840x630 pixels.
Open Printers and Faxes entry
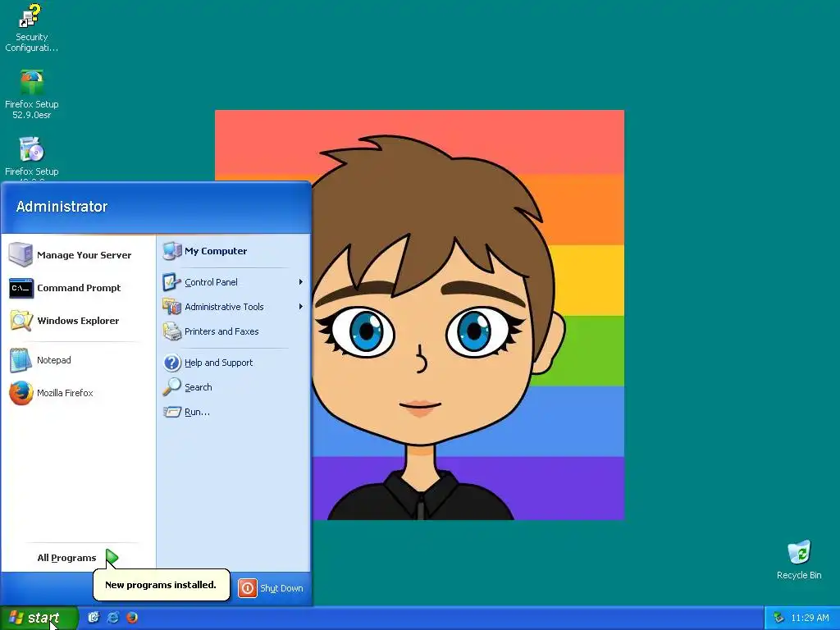coord(234,331)
